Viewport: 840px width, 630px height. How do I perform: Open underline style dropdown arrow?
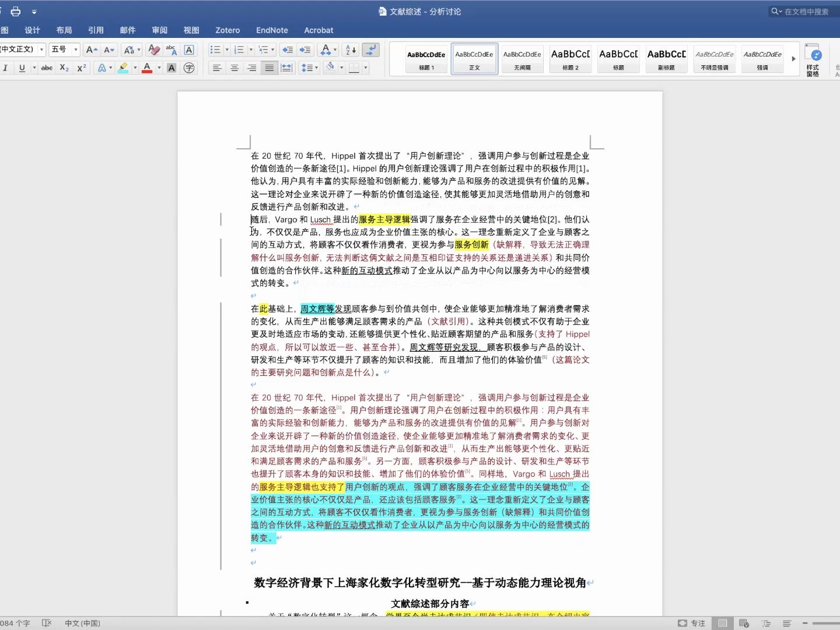(34, 68)
